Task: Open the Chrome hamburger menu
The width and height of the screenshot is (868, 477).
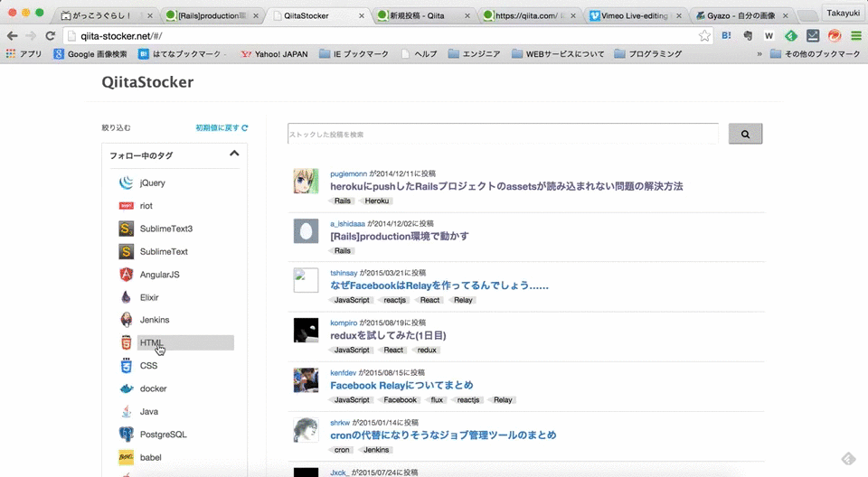Action: pyautogui.click(x=856, y=36)
